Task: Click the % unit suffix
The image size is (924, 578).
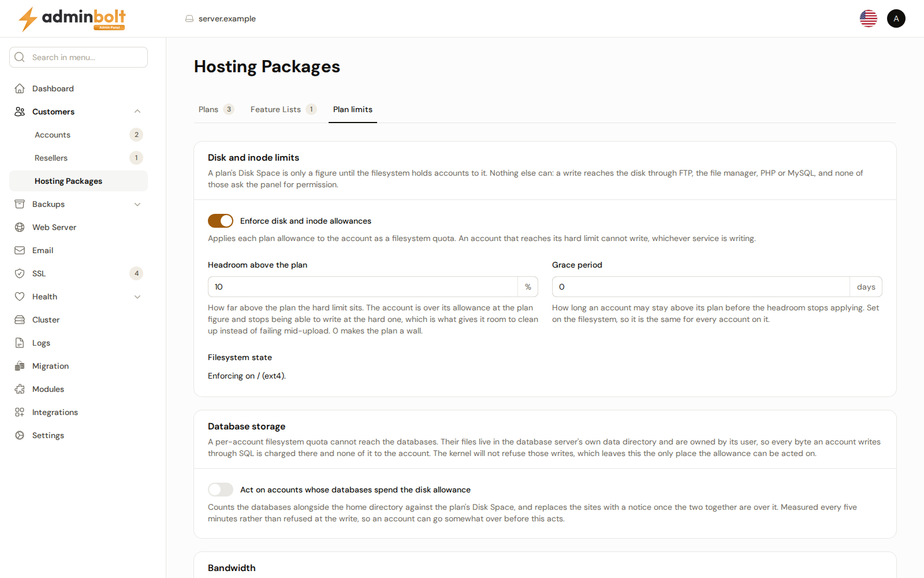Action: pyautogui.click(x=528, y=287)
